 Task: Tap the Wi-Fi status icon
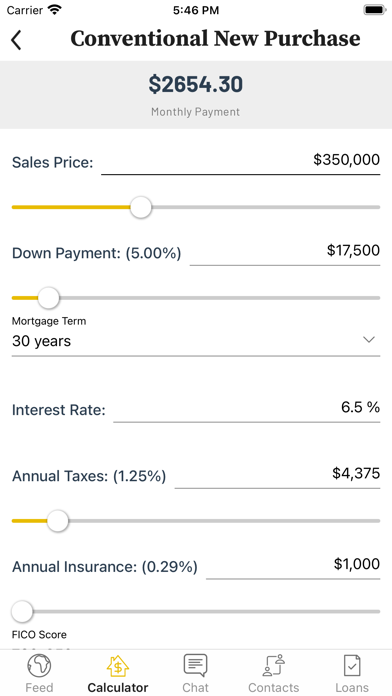[55, 10]
